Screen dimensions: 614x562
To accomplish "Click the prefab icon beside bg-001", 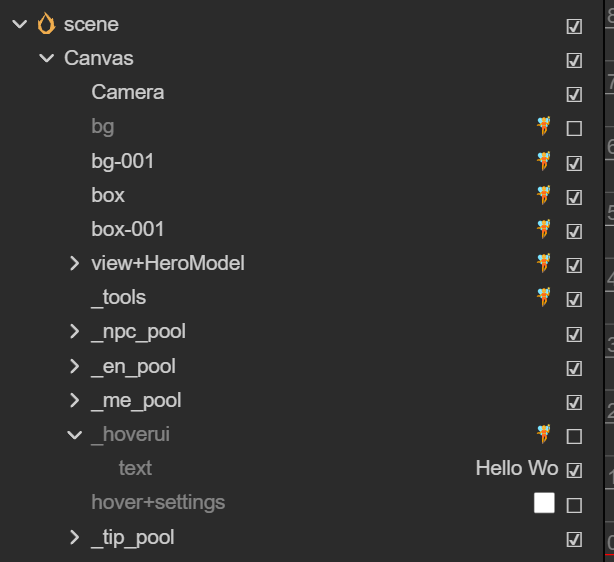I will pos(544,161).
